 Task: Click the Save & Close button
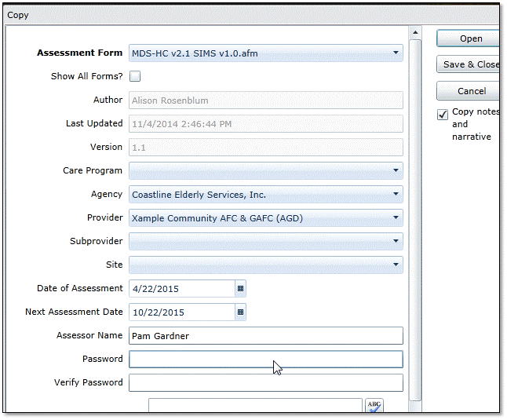click(x=469, y=64)
